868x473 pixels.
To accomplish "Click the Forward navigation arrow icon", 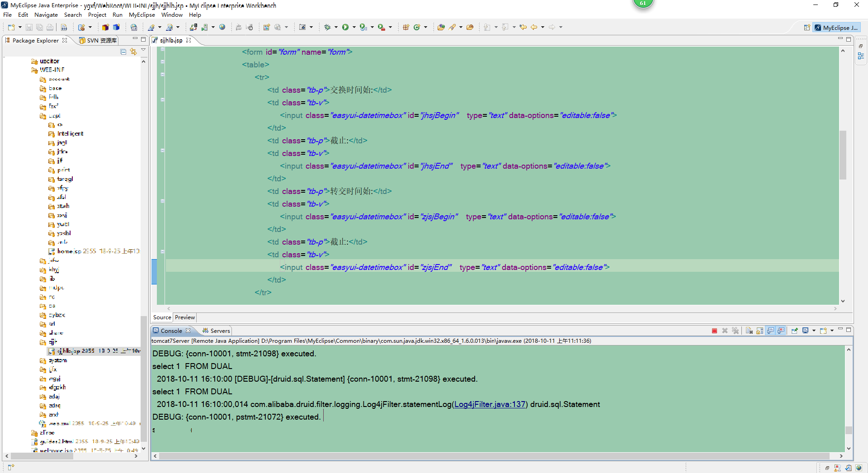I will pyautogui.click(x=552, y=27).
